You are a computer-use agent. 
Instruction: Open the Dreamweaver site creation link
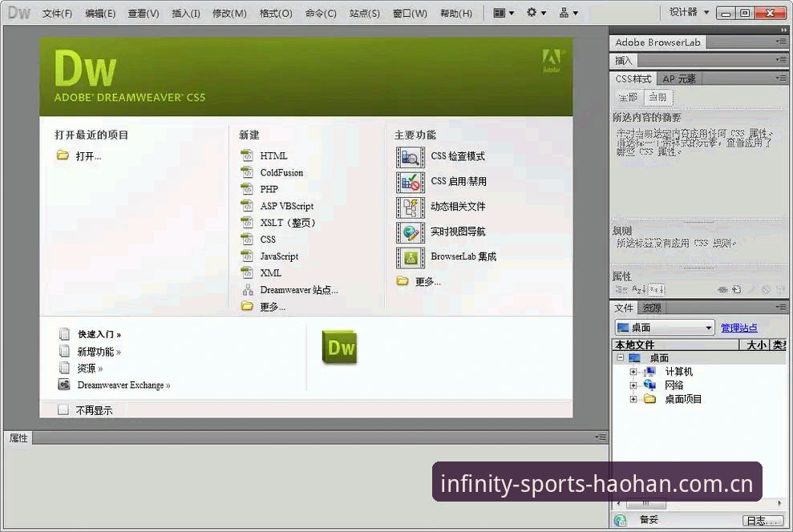(299, 290)
